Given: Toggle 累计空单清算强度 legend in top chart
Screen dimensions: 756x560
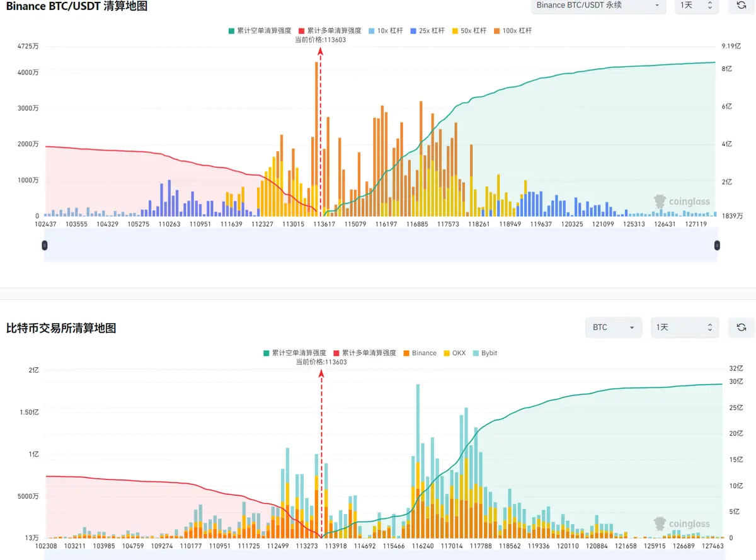Looking at the screenshot, I should point(260,30).
